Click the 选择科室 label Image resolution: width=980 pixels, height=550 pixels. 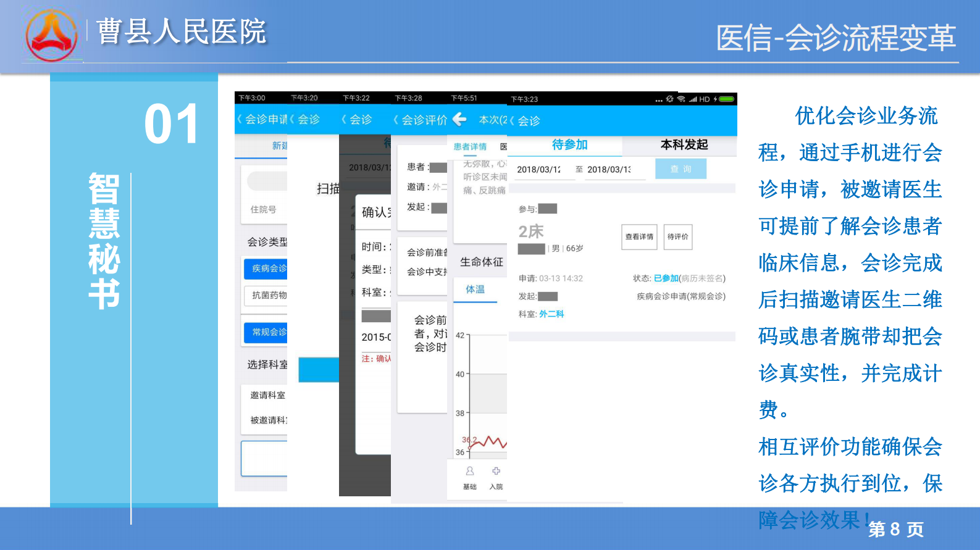click(x=267, y=365)
